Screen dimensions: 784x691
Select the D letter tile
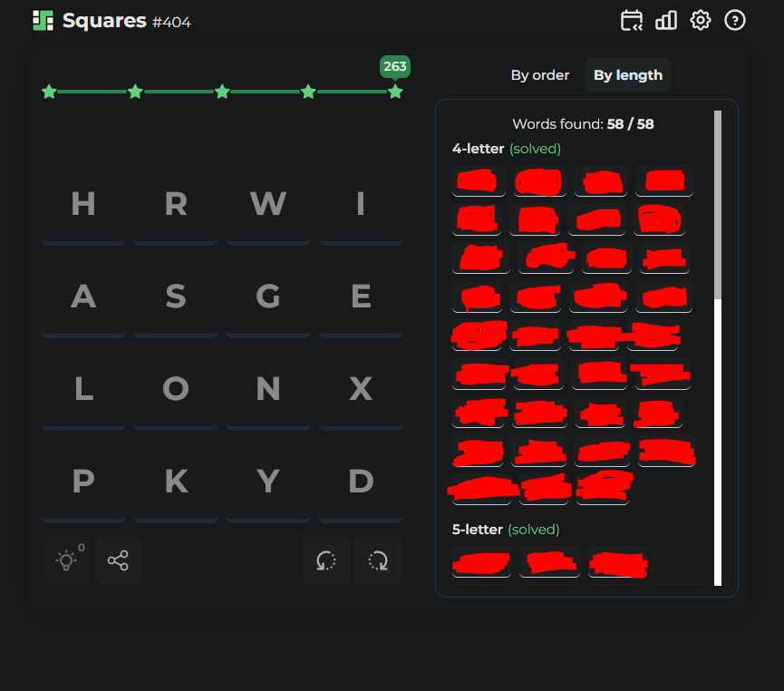pyautogui.click(x=361, y=482)
